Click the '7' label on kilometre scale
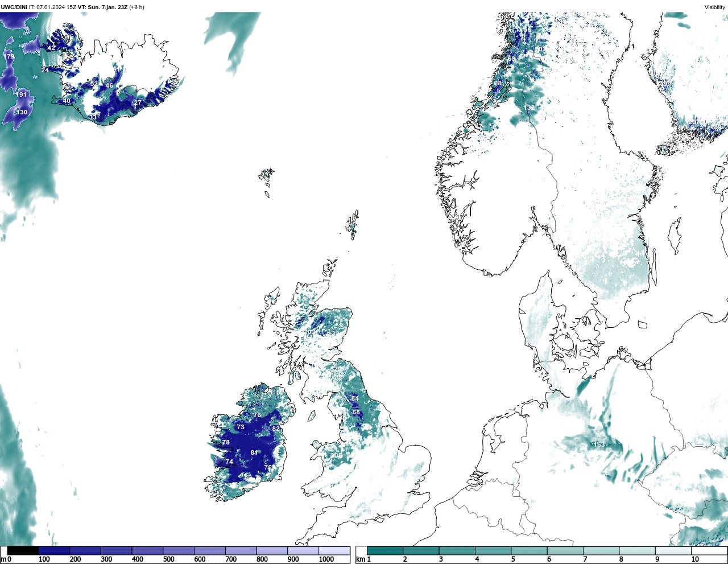This screenshot has height=564, width=728. tap(585, 559)
